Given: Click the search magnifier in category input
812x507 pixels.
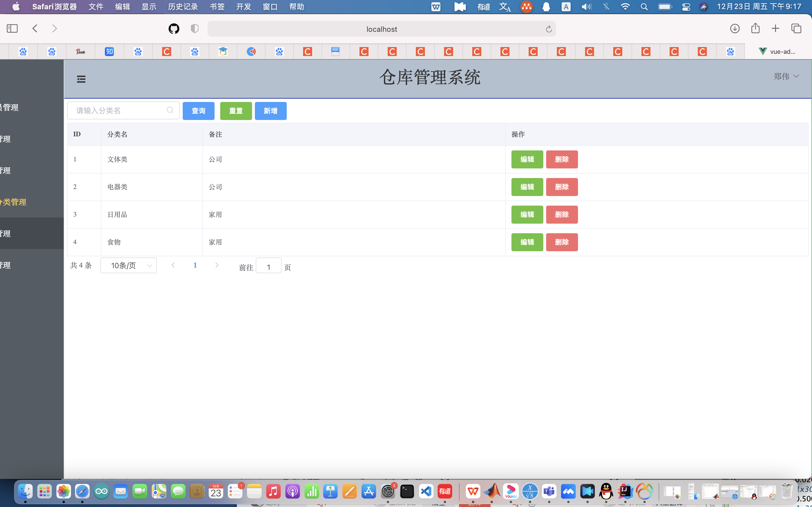Looking at the screenshot, I should (x=170, y=110).
